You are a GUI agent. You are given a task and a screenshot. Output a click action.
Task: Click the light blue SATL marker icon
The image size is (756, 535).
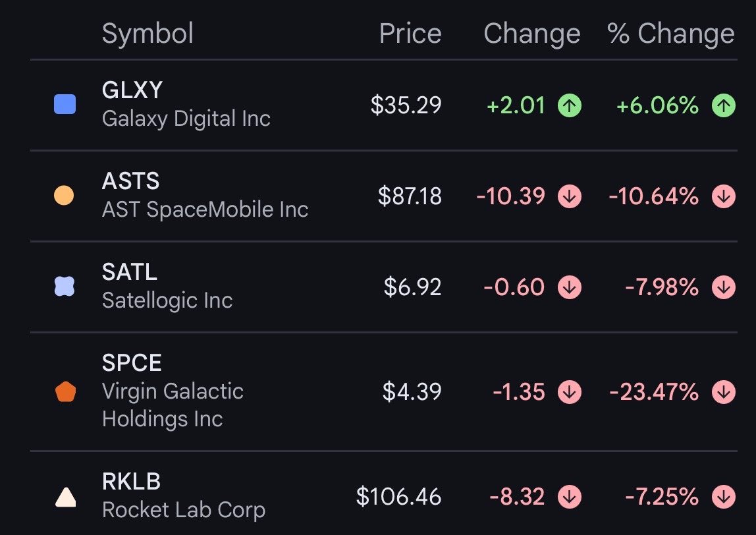pos(64,286)
